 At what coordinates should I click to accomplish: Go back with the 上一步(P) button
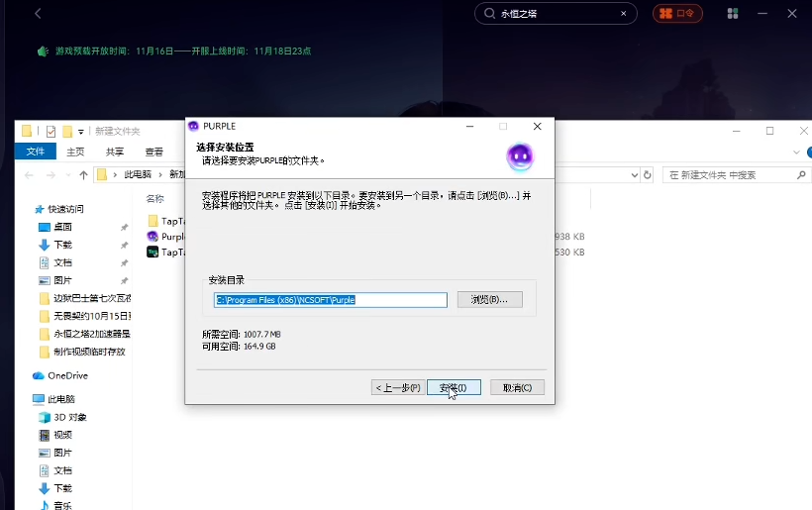click(397, 387)
